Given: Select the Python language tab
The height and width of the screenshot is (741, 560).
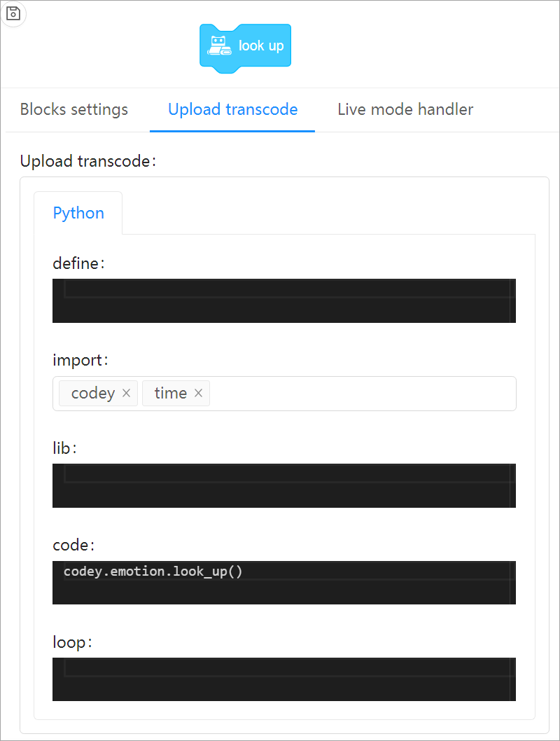Looking at the screenshot, I should [78, 213].
